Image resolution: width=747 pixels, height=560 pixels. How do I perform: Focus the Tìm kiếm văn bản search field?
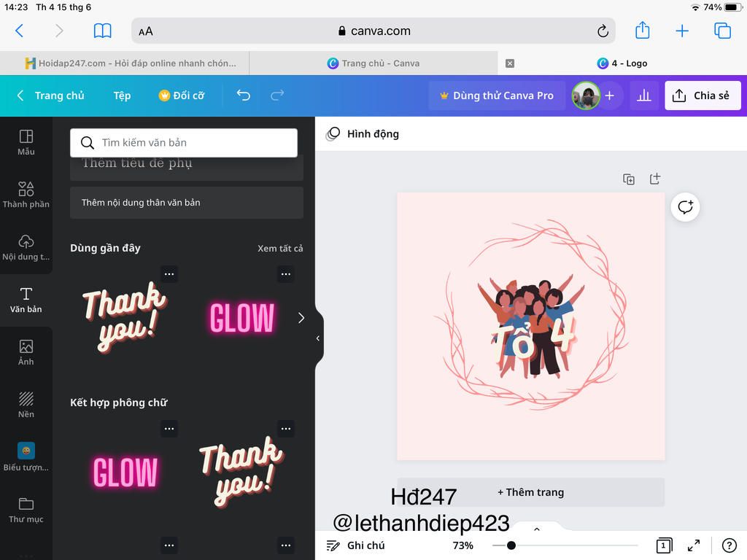click(184, 142)
